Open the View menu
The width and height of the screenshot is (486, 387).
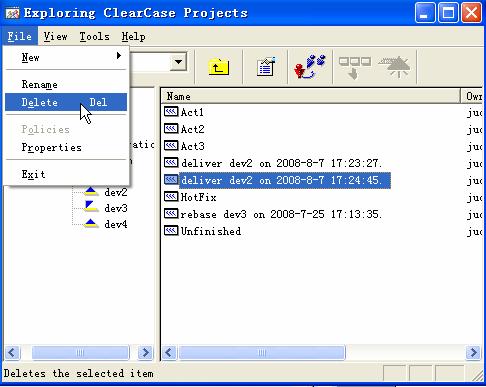click(55, 36)
